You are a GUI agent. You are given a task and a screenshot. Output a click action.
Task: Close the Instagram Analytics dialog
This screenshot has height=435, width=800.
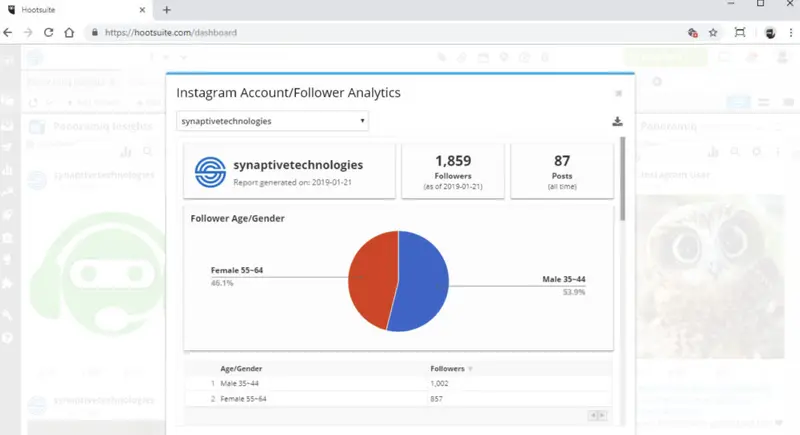(618, 94)
